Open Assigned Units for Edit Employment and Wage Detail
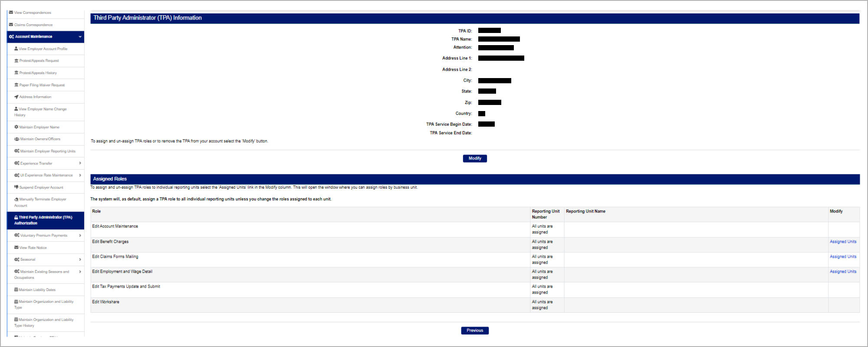This screenshot has height=347, width=868. click(x=843, y=272)
